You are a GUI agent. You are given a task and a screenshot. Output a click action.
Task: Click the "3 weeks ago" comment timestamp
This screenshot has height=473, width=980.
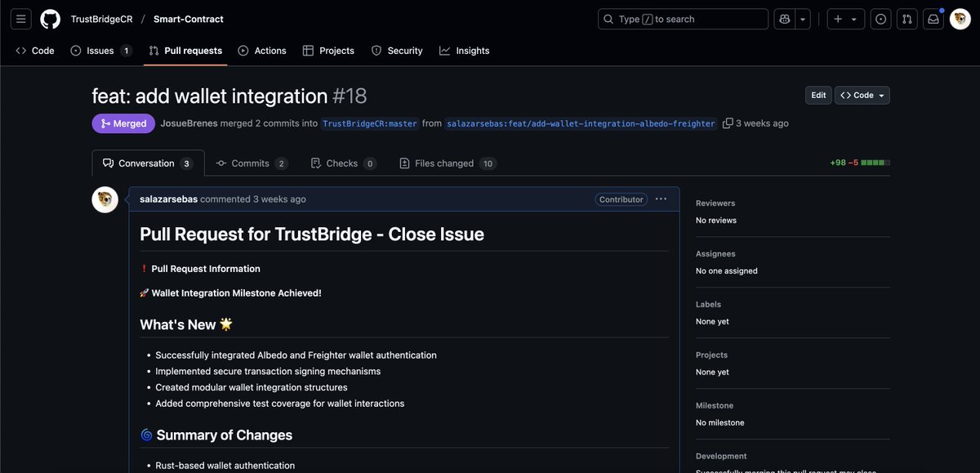point(279,199)
